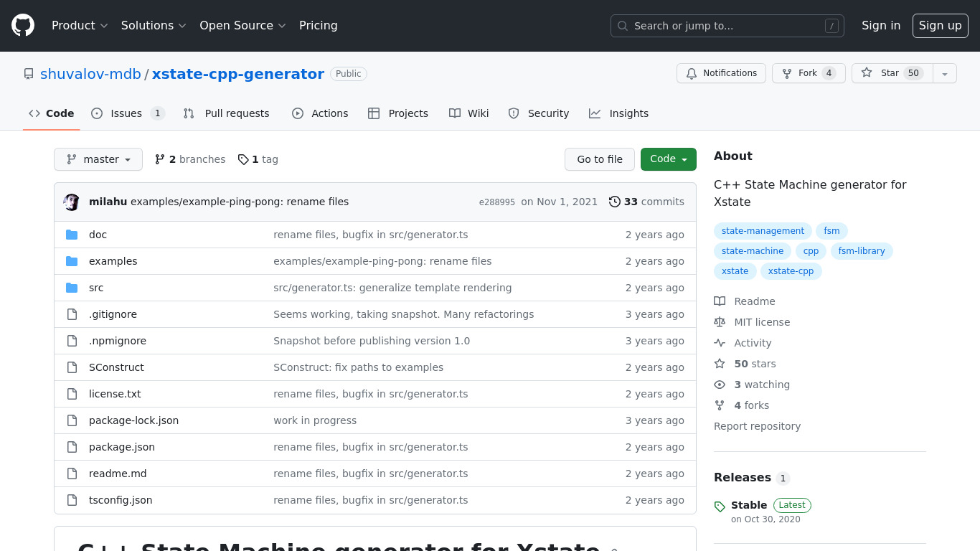The width and height of the screenshot is (980, 551).
Task: Open the license.txt file
Action: [115, 394]
